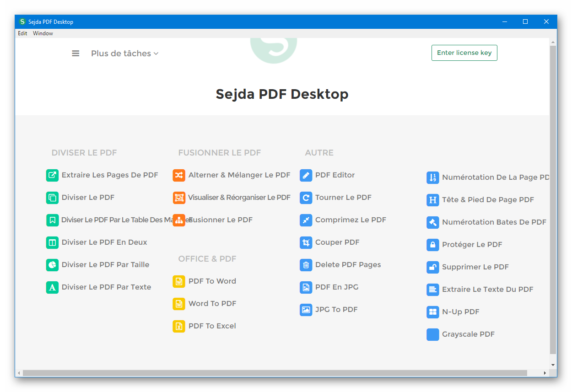This screenshot has height=392, width=572.
Task: Open the PDF En JPG link
Action: point(337,287)
